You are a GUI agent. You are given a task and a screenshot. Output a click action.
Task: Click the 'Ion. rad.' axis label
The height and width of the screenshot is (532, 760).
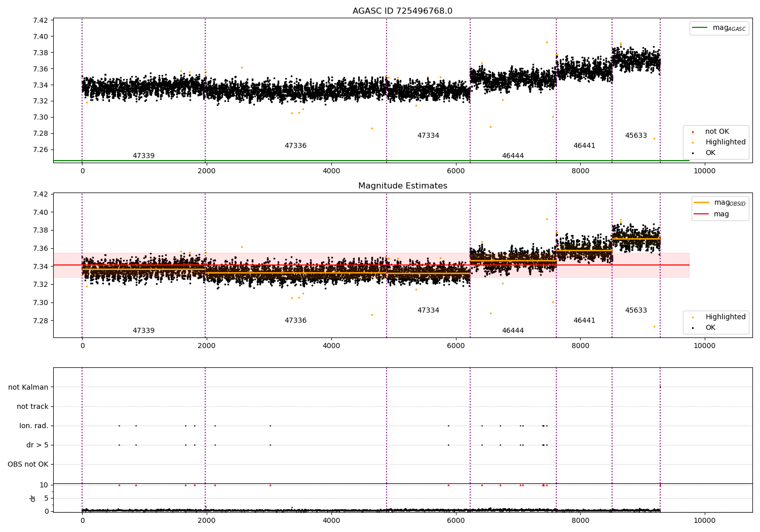[34, 426]
